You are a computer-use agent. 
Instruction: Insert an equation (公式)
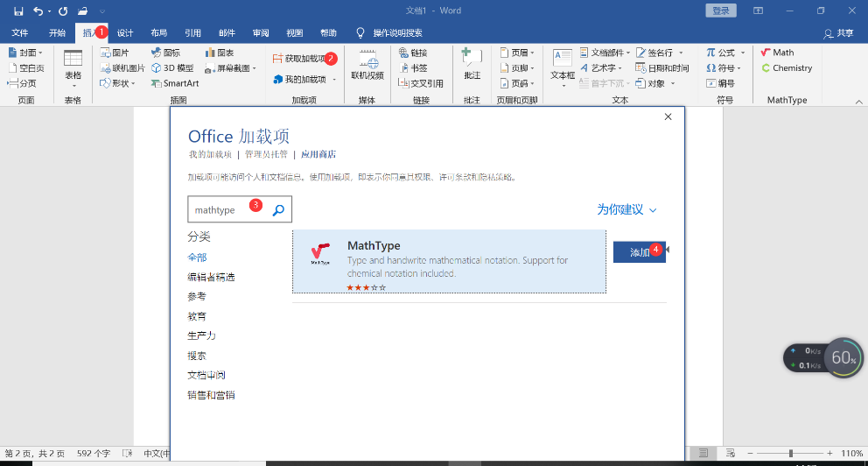(725, 53)
